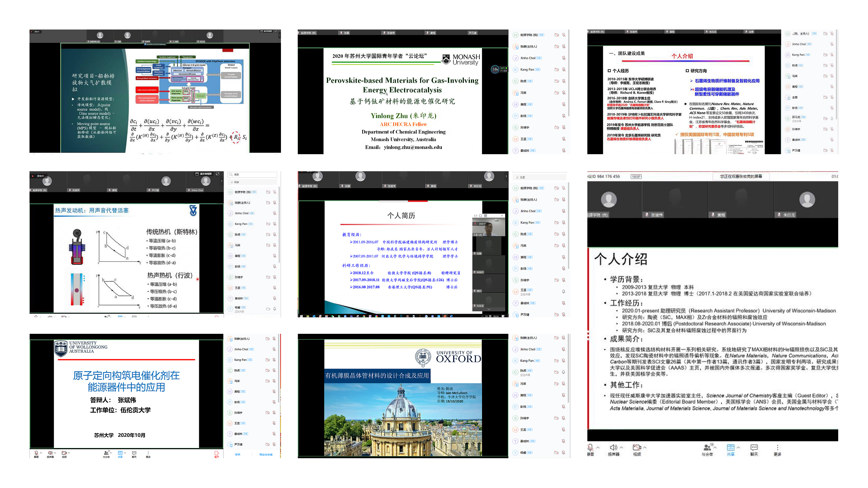Click the 搜索 participant search field
Screen dimensions: 868x488
[x=253, y=174]
